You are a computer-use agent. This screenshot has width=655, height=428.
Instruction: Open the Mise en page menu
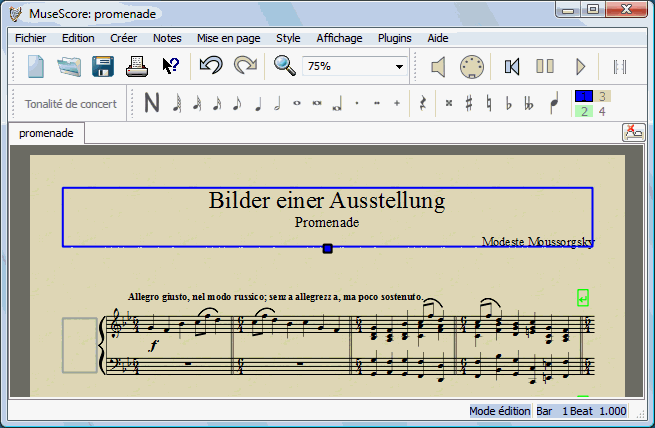pyautogui.click(x=228, y=38)
